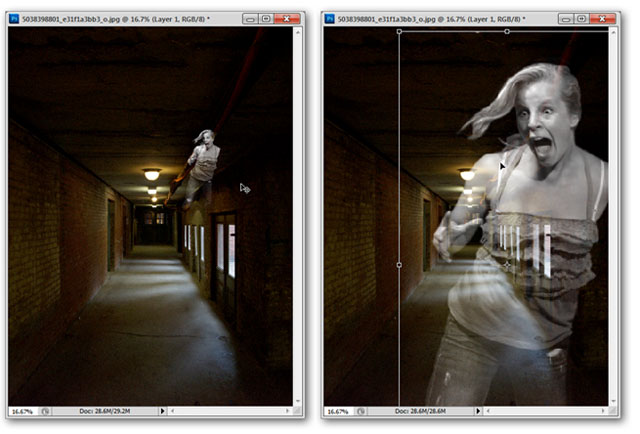
Task: Close the left document window
Action: point(287,19)
